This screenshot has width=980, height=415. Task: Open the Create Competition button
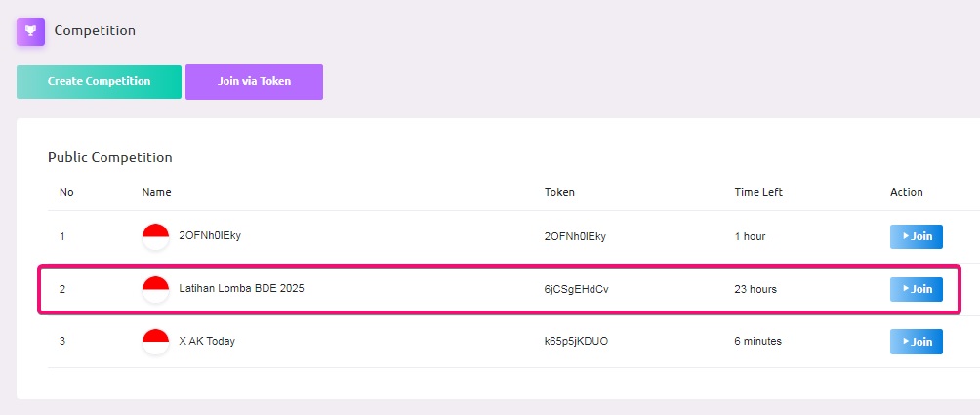click(x=99, y=82)
